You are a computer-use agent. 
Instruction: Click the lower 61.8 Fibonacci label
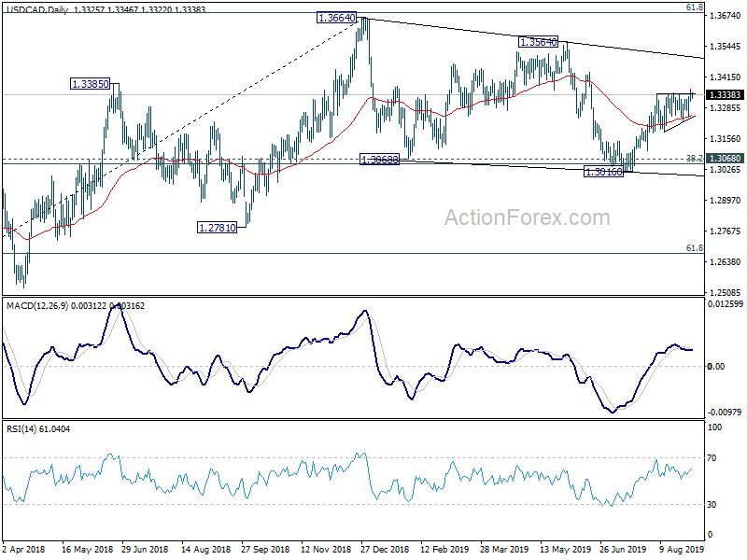point(694,248)
